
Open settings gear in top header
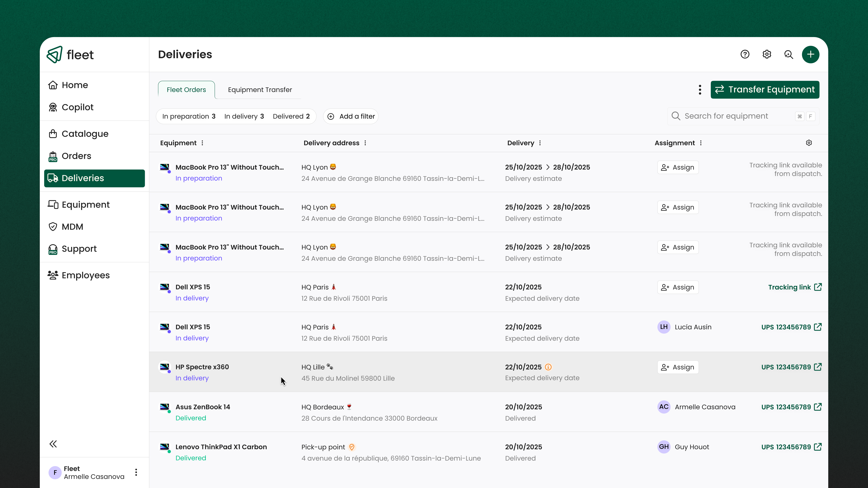coord(767,54)
